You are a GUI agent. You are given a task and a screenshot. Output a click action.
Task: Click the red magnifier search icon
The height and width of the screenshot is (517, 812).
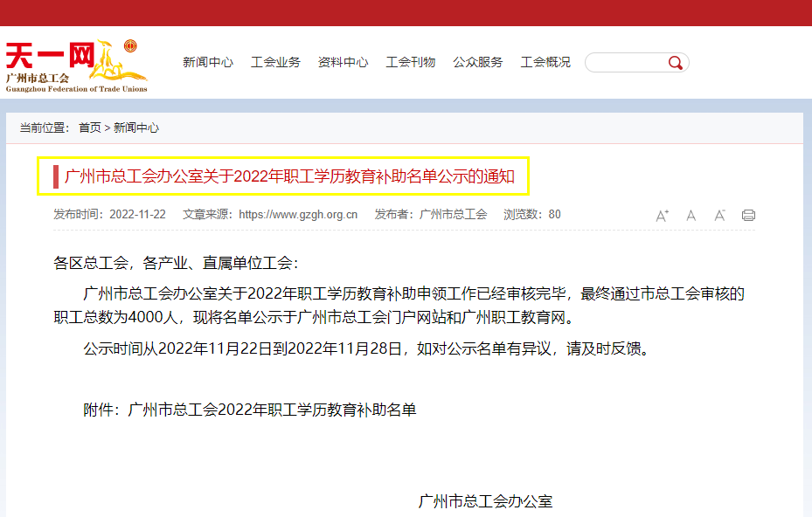tap(676, 63)
